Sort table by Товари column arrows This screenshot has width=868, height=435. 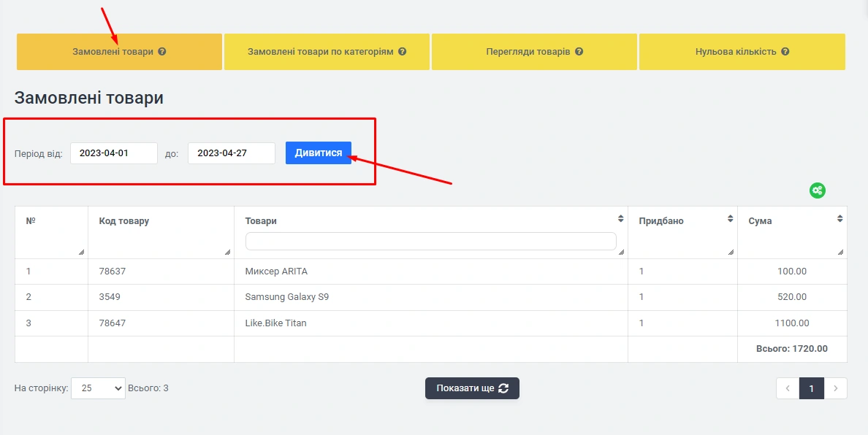click(620, 219)
